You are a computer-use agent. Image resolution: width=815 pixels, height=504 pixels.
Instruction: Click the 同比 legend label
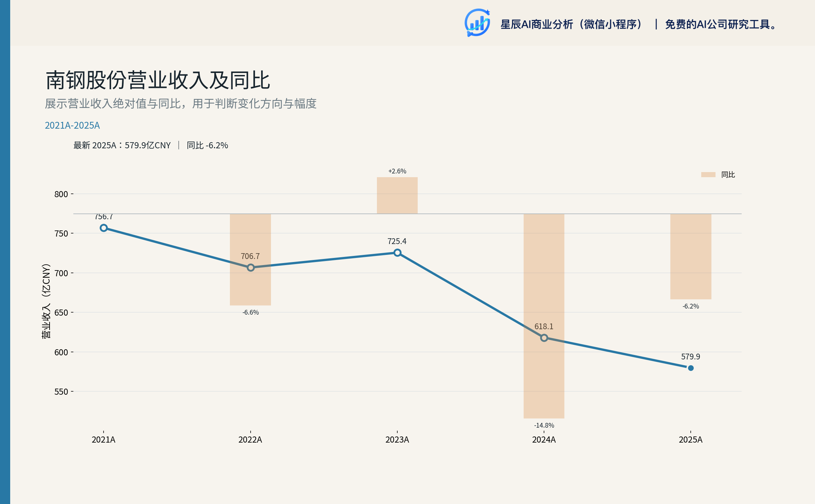point(728,175)
